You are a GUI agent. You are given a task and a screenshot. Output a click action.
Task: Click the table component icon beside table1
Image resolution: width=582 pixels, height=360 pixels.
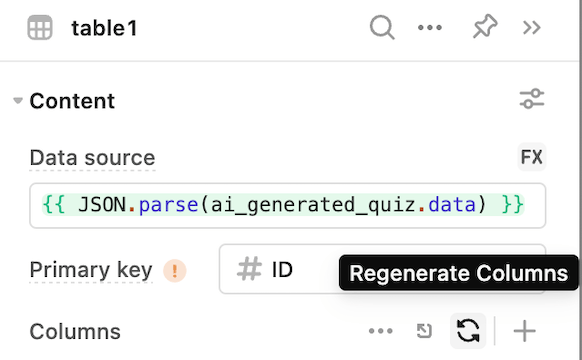[40, 27]
